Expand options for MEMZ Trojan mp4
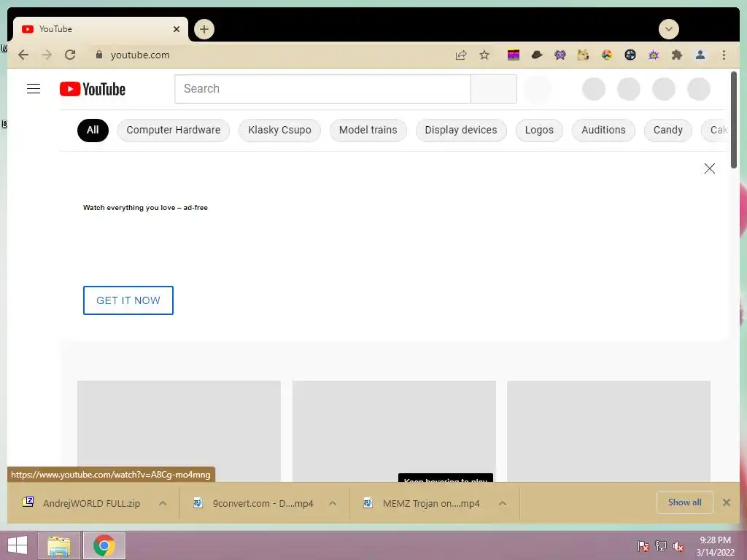747x560 pixels. [x=503, y=503]
